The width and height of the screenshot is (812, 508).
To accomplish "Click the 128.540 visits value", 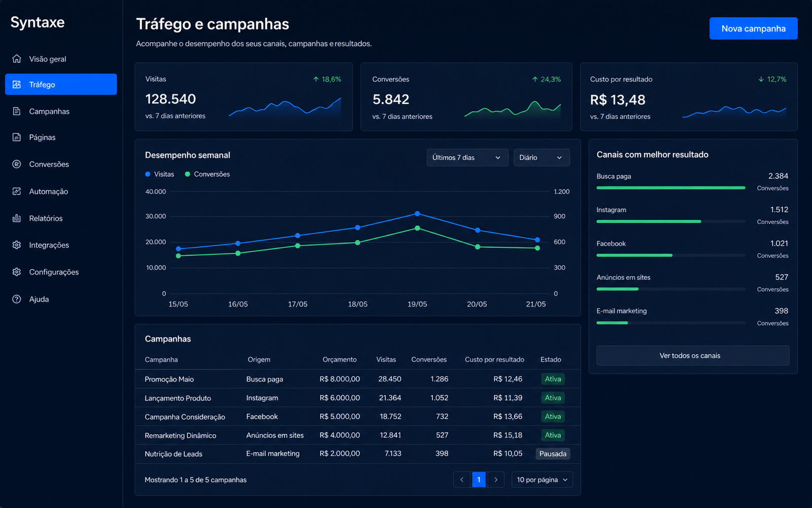I will click(x=171, y=99).
